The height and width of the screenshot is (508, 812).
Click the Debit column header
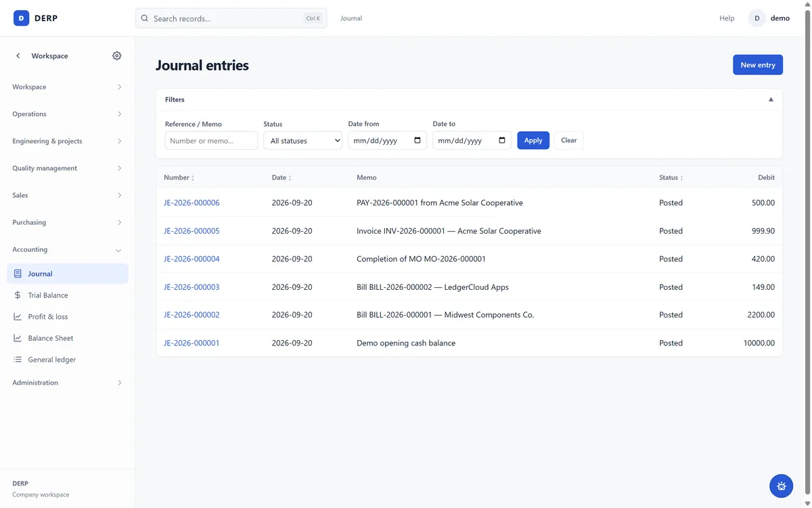766,177
